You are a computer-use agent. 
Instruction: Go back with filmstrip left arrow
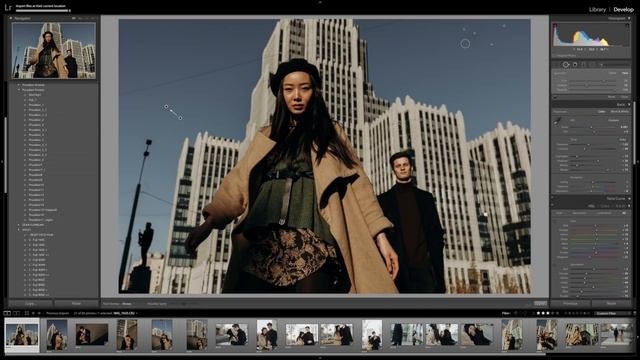(x=33, y=313)
